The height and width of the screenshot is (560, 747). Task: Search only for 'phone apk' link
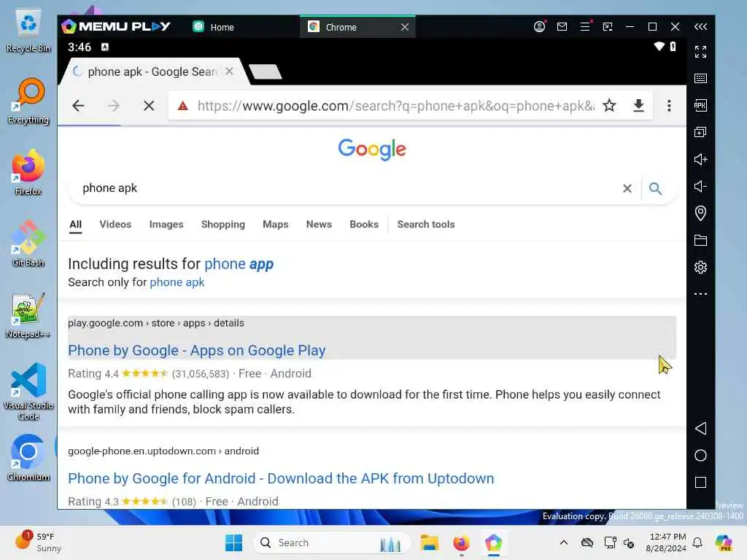tap(177, 282)
